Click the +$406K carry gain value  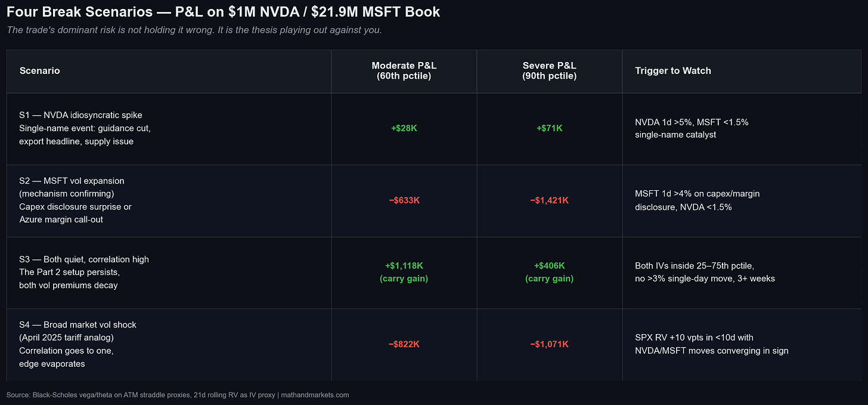tap(549, 265)
